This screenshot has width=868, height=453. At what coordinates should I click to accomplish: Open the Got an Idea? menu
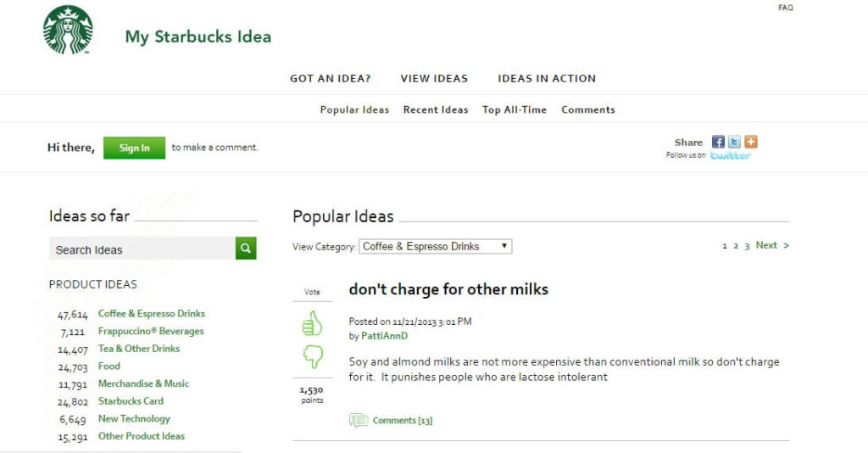point(331,79)
